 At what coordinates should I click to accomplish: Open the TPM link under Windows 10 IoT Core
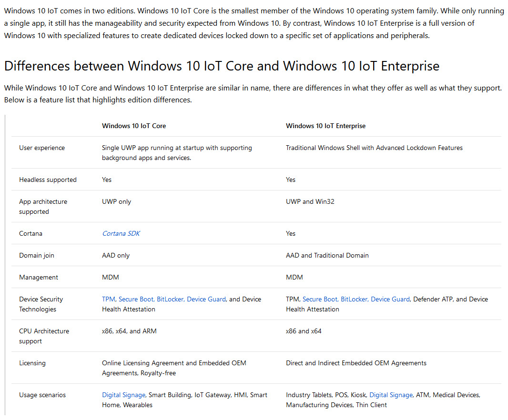[109, 299]
